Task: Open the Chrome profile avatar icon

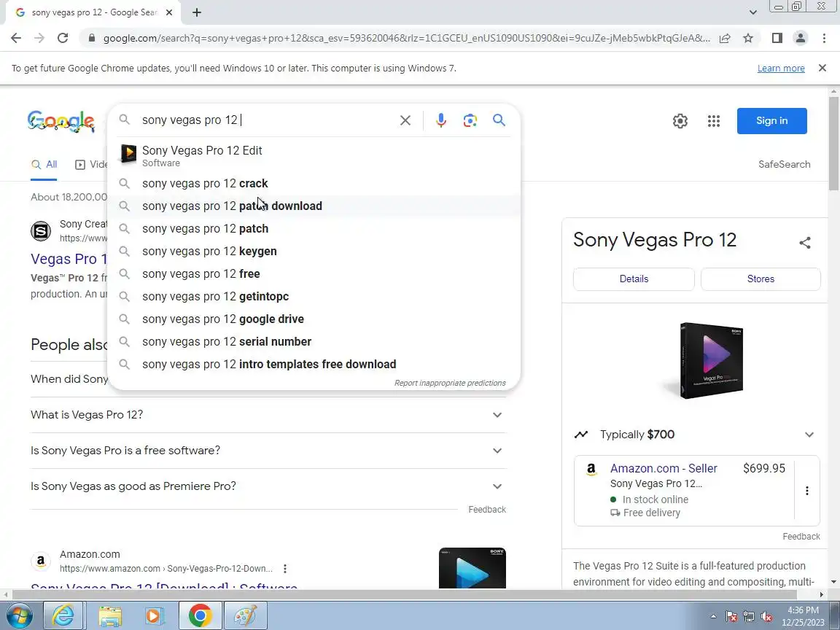Action: 801,38
